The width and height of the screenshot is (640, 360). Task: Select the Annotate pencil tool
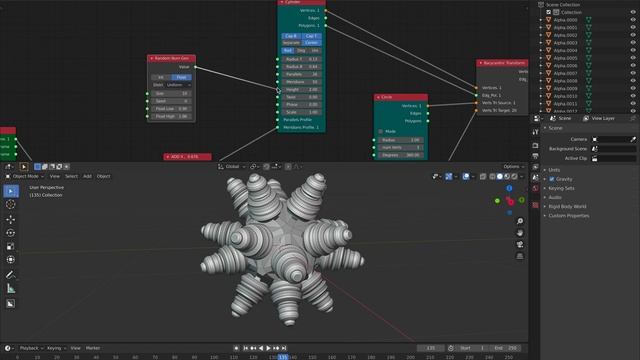pyautogui.click(x=11, y=275)
